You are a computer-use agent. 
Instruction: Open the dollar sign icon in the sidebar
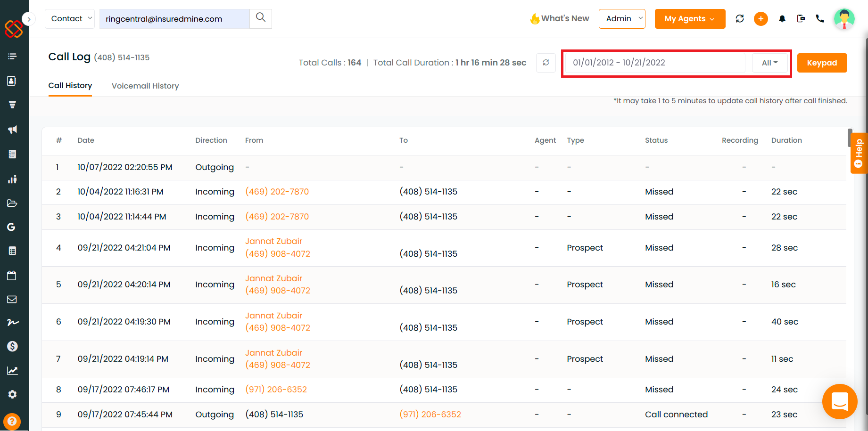(12, 346)
